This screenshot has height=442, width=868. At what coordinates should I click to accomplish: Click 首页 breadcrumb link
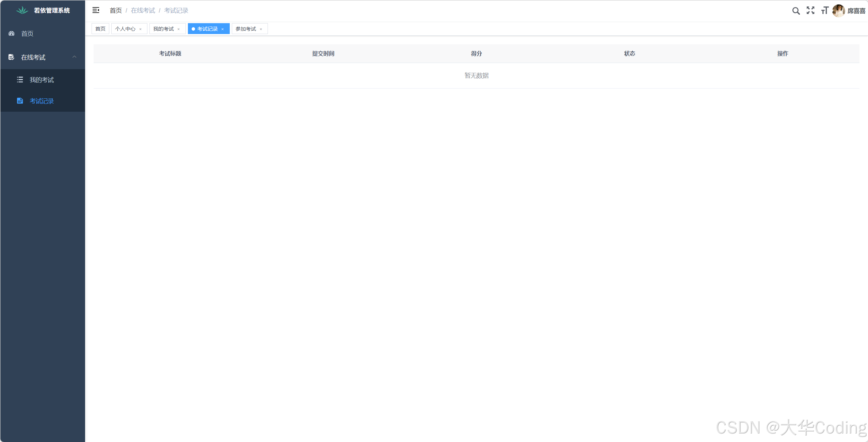pos(115,11)
